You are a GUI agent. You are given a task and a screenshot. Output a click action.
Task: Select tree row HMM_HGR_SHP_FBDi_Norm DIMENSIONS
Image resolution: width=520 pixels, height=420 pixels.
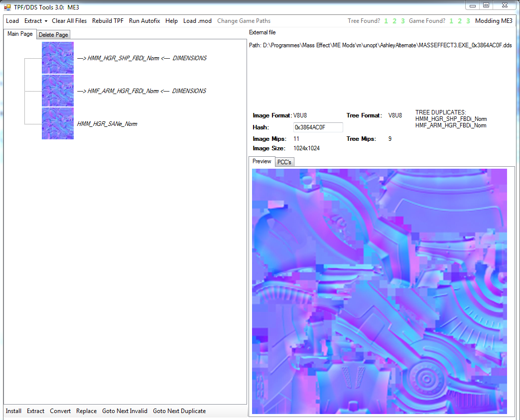click(x=141, y=58)
